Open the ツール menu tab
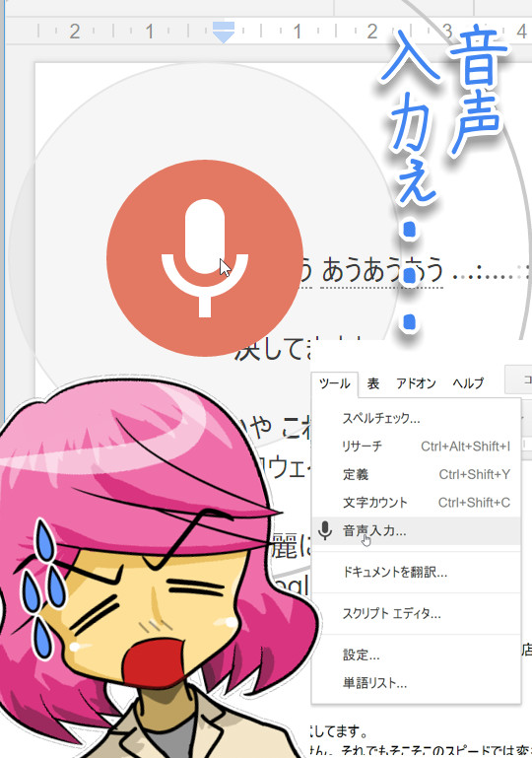This screenshot has height=758, width=532. click(334, 383)
